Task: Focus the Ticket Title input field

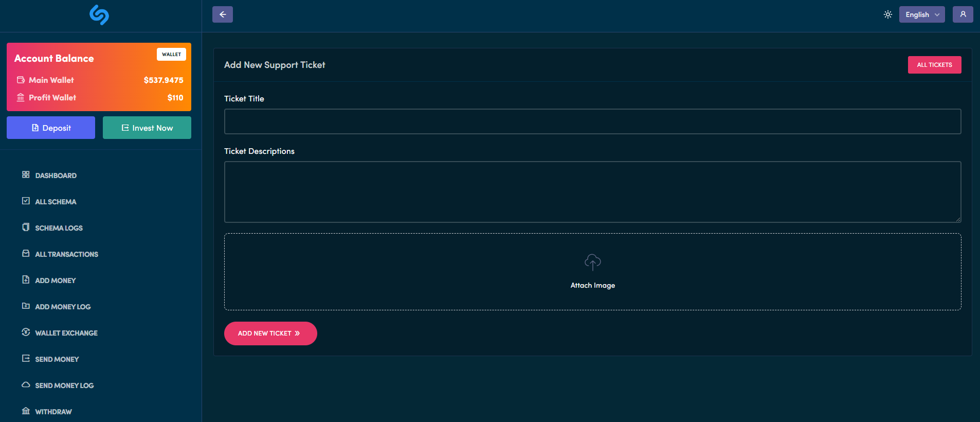Action: (x=592, y=121)
